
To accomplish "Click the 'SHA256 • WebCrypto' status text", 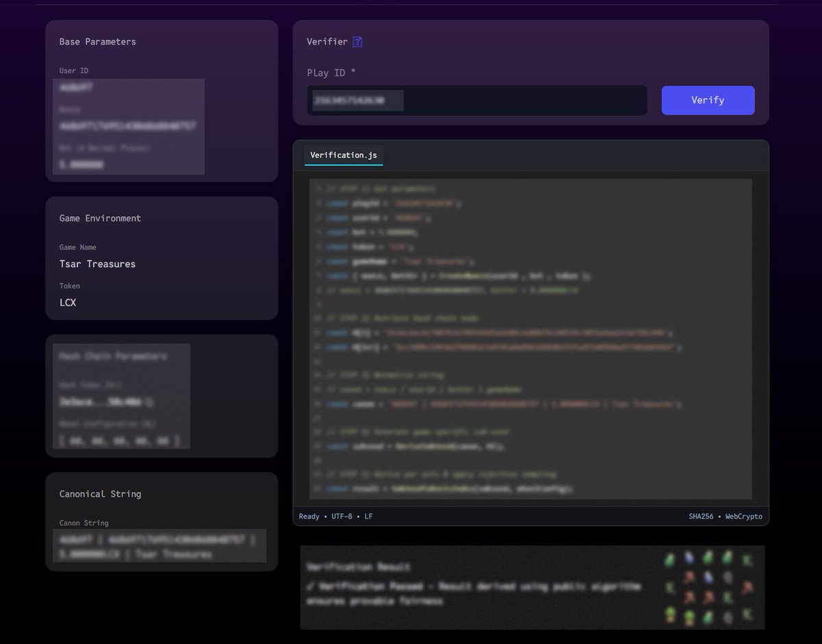I will tap(725, 516).
